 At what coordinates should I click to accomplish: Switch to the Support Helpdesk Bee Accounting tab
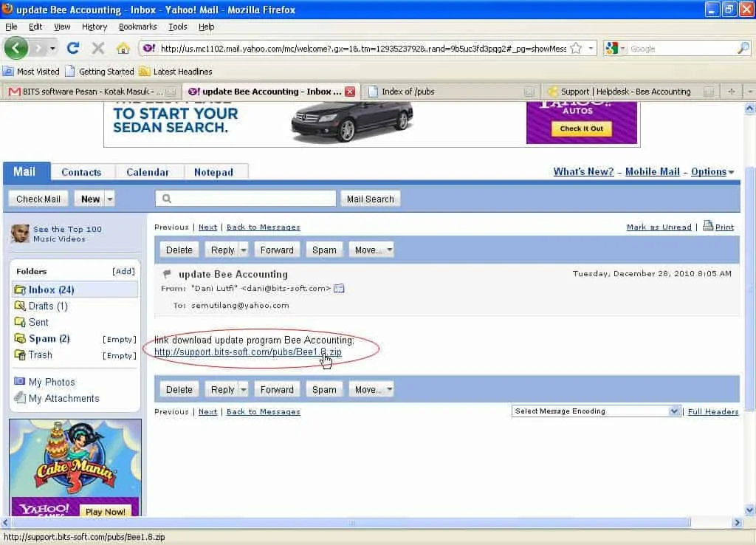[631, 91]
